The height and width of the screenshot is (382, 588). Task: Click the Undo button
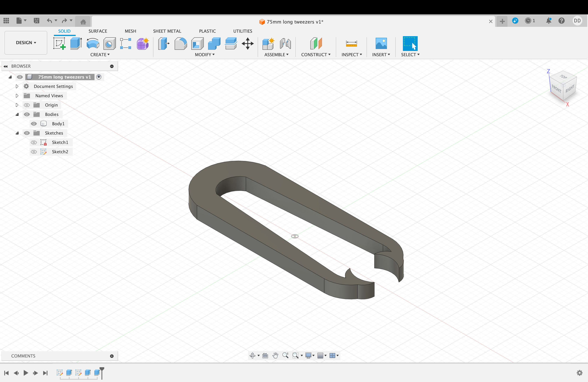(x=49, y=20)
